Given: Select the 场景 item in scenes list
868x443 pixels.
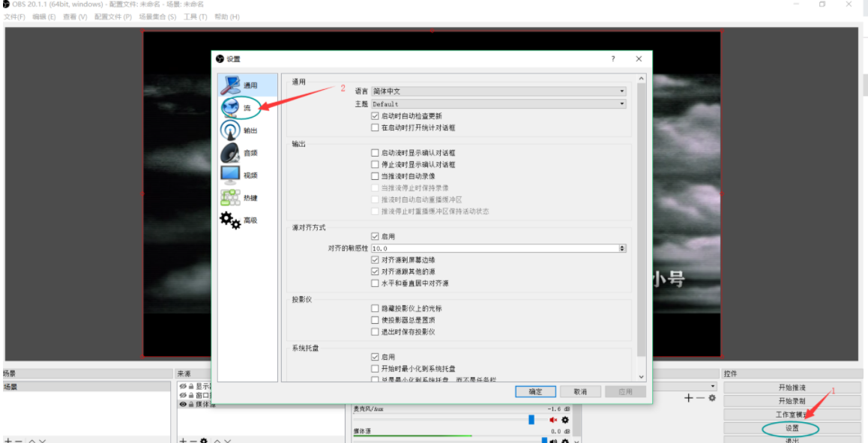Looking at the screenshot, I should coord(85,387).
